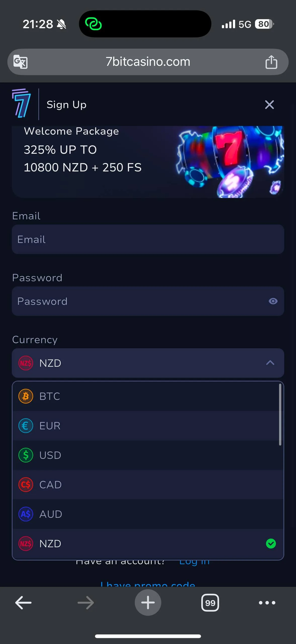Open a new tab with plus button

148,602
